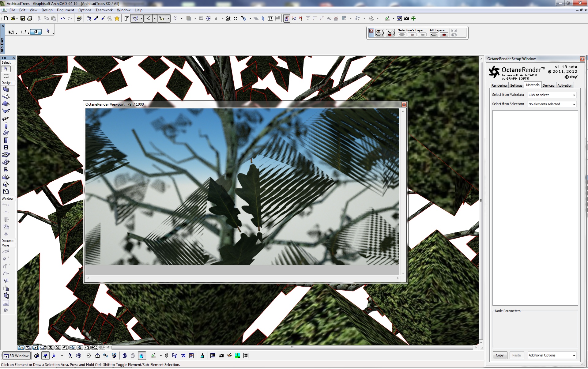Toggle show/hide layers eye icon
Viewport: 588px width, 369px height.
[380, 33]
